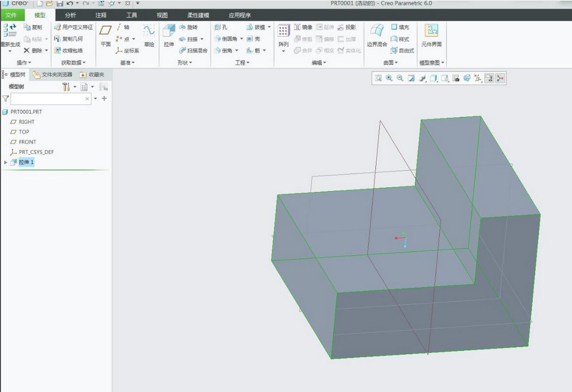Screen dimensions: 572x392
Task: Open saved orientations dropdown in graphics toolbar
Action: [445, 78]
